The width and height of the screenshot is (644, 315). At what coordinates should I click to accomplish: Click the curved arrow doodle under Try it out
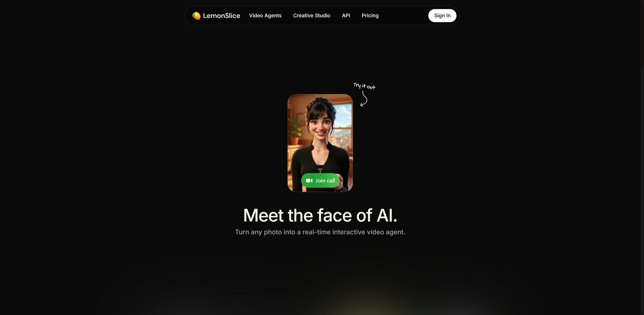(364, 99)
